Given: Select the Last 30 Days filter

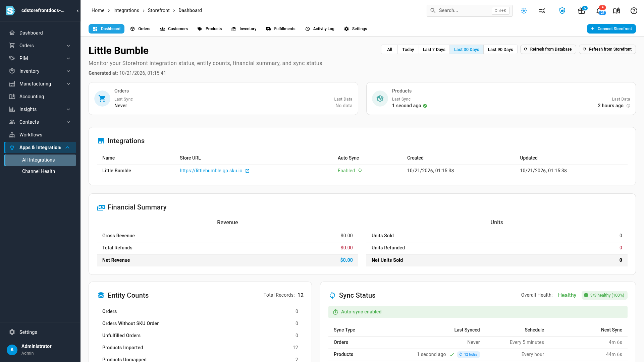Looking at the screenshot, I should coord(467,49).
